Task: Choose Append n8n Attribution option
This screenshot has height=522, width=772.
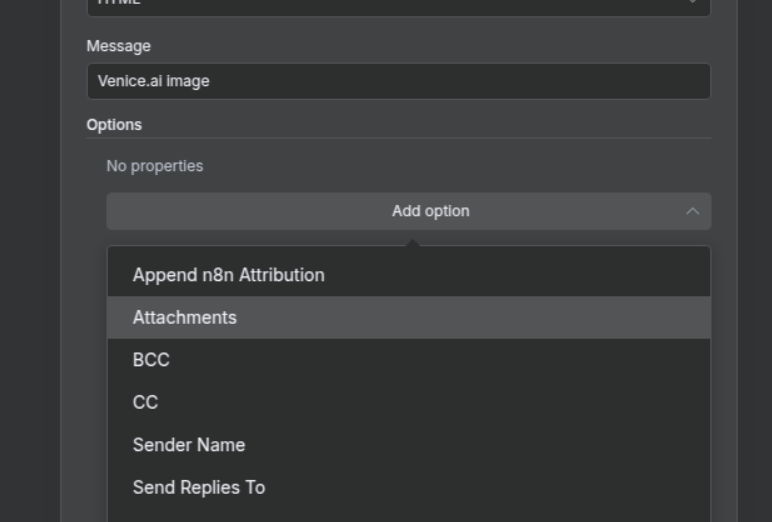Action: coord(229,275)
